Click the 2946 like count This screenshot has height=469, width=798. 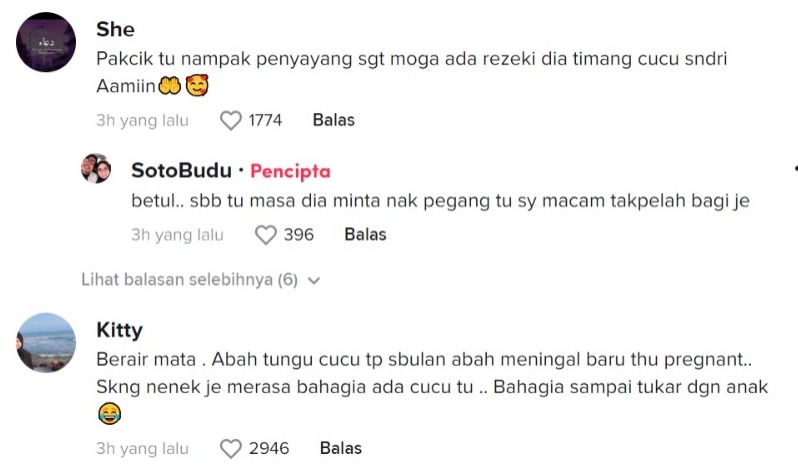pyautogui.click(x=268, y=448)
